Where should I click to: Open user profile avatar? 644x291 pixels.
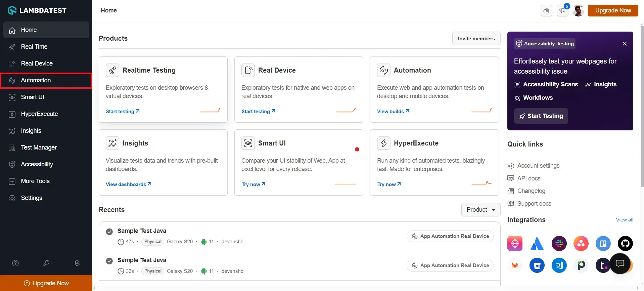coord(579,10)
